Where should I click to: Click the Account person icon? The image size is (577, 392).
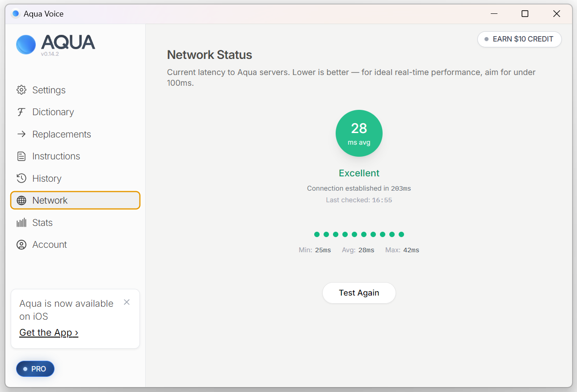pyautogui.click(x=21, y=245)
